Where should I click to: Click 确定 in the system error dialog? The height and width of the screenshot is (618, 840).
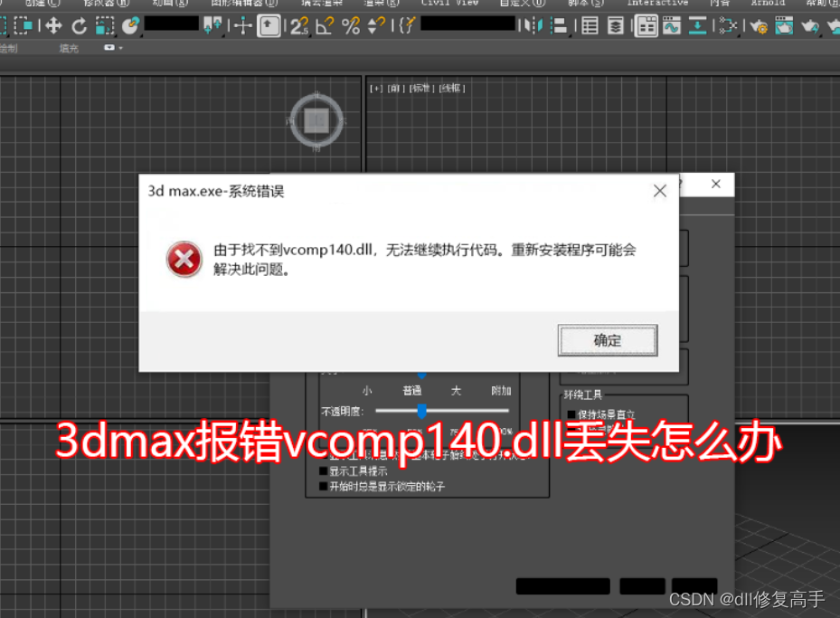coord(608,340)
